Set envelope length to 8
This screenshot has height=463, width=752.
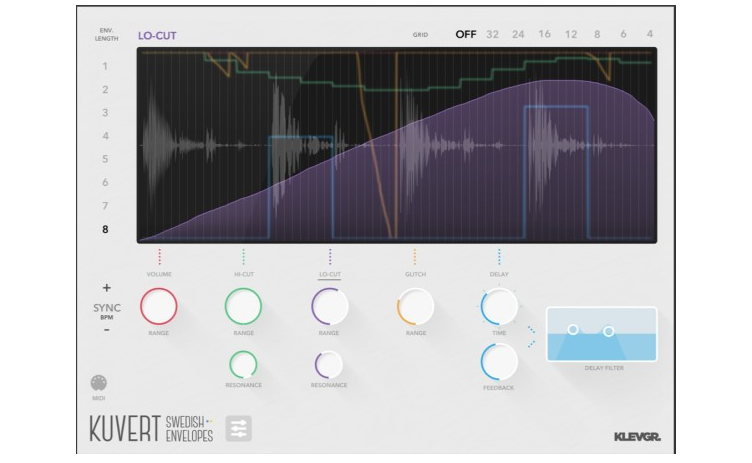(105, 229)
